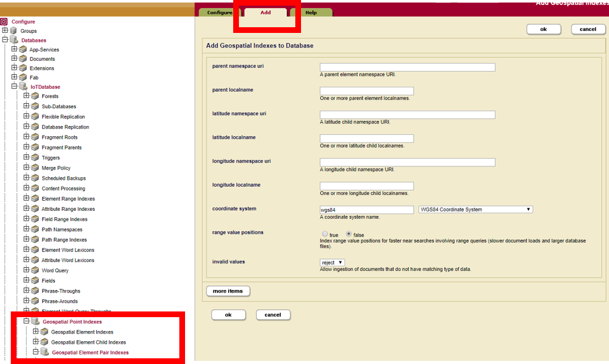Collapse the IoTDatabase node
The width and height of the screenshot is (609, 364).
(14, 85)
